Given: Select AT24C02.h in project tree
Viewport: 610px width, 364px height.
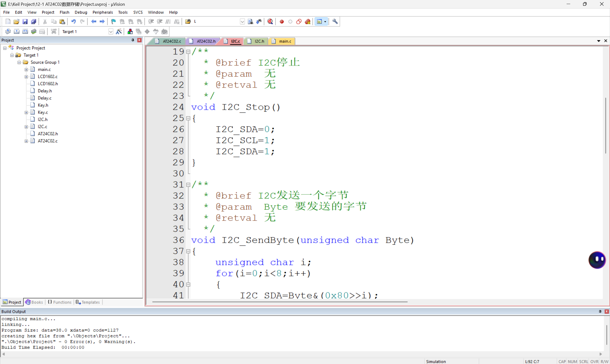Looking at the screenshot, I should 48,134.
